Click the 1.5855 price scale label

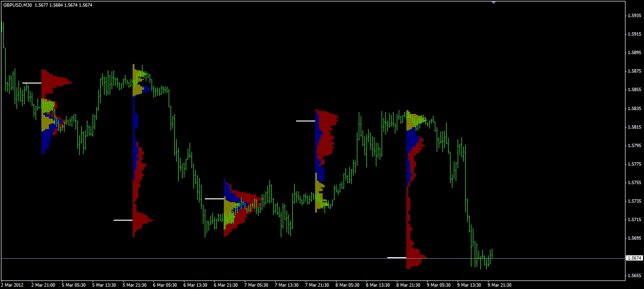pos(634,90)
